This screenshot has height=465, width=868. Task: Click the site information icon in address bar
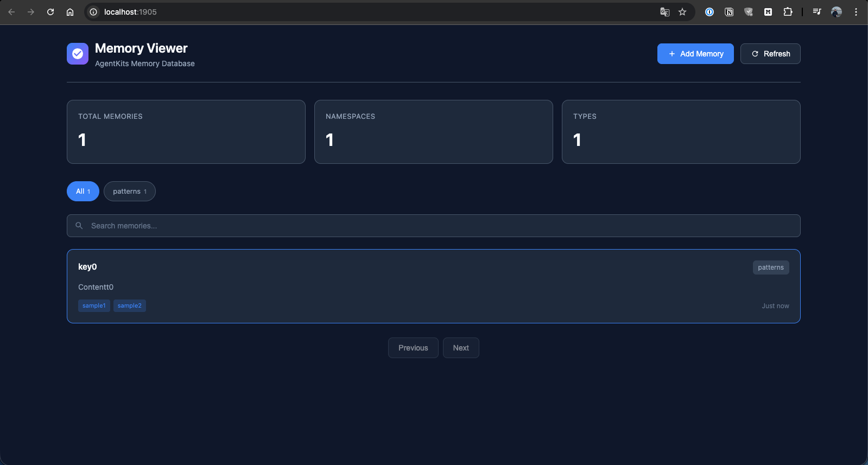tap(93, 12)
